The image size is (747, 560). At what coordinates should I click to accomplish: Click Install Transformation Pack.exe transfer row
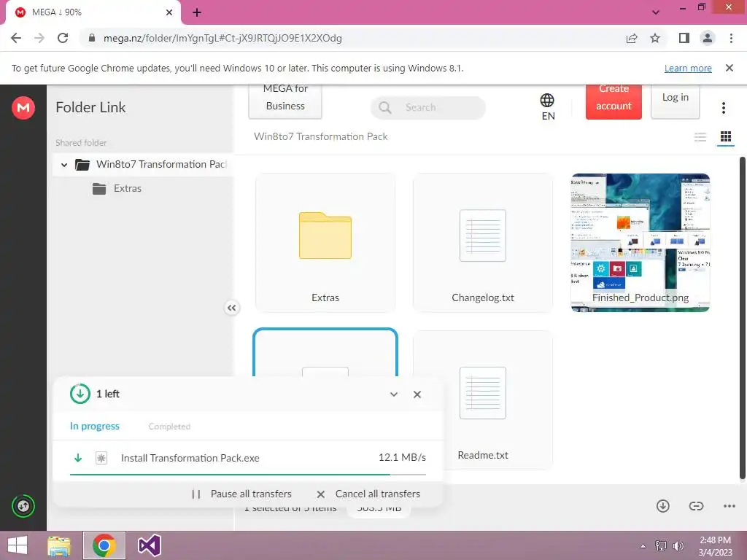248,458
